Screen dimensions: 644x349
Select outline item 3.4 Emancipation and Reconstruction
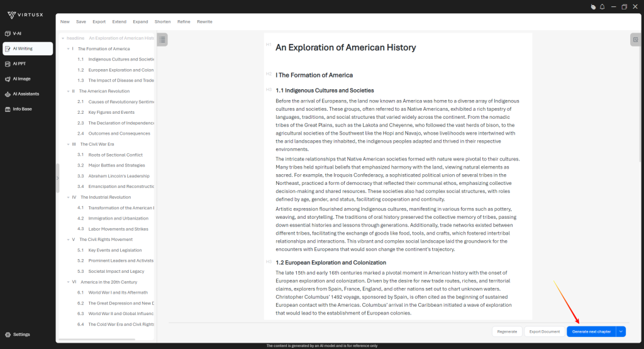[x=116, y=186]
